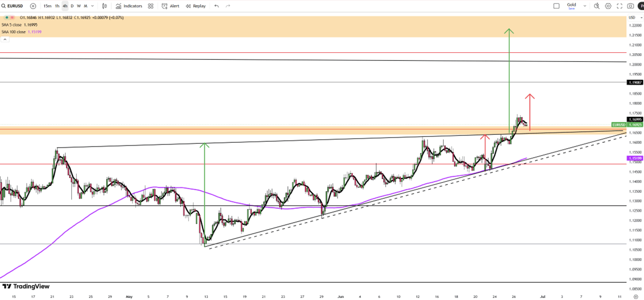Open the layout setup square icon

point(557,6)
